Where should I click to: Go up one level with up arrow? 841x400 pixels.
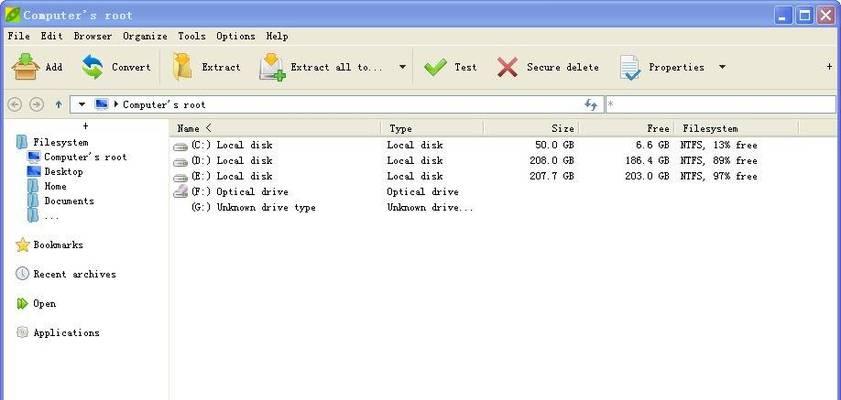(58, 105)
